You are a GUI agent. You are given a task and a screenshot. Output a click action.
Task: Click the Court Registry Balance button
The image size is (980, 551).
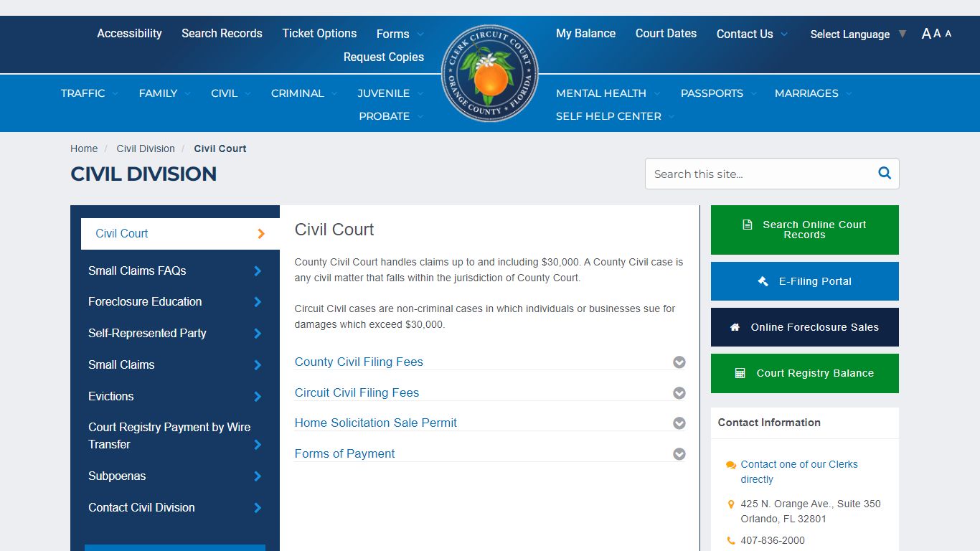coord(805,373)
